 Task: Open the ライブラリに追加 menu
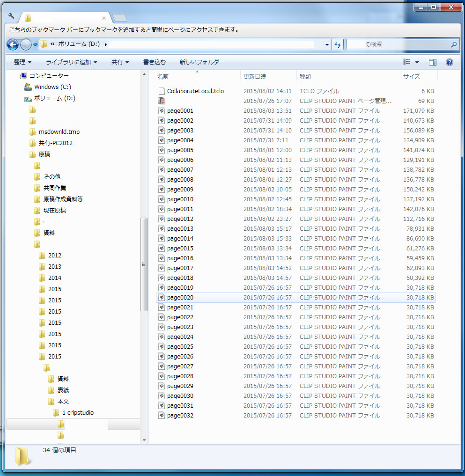click(x=71, y=62)
